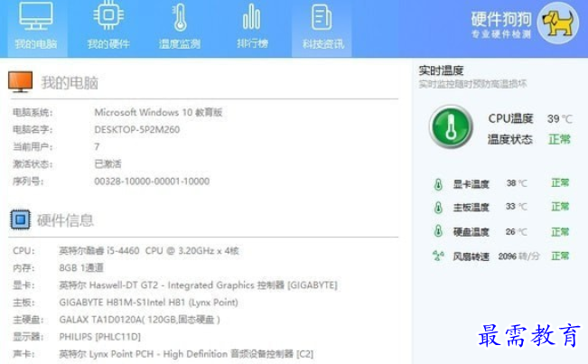Select the serial number 00328-10000-00001-10000
This screenshot has width=588, height=364.
152,182
